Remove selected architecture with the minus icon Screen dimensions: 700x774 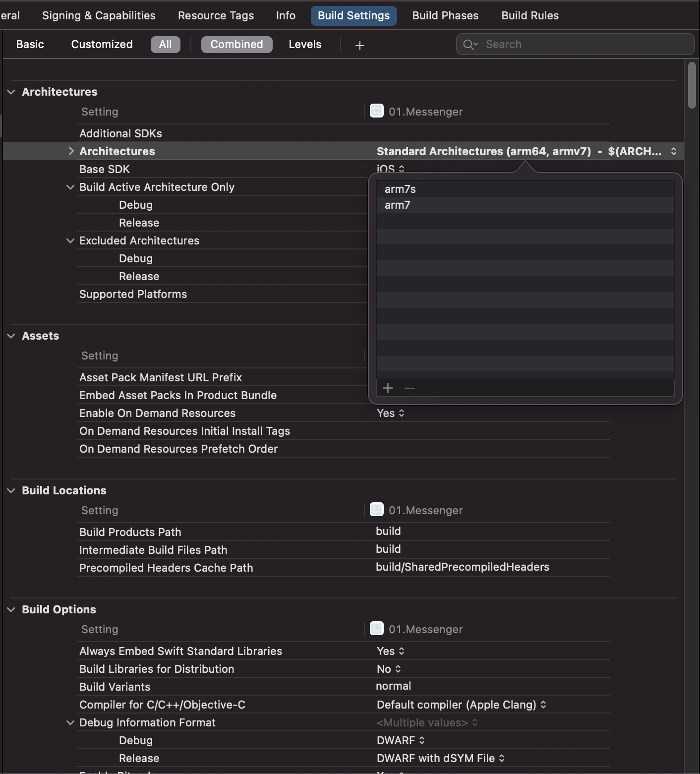click(x=409, y=388)
